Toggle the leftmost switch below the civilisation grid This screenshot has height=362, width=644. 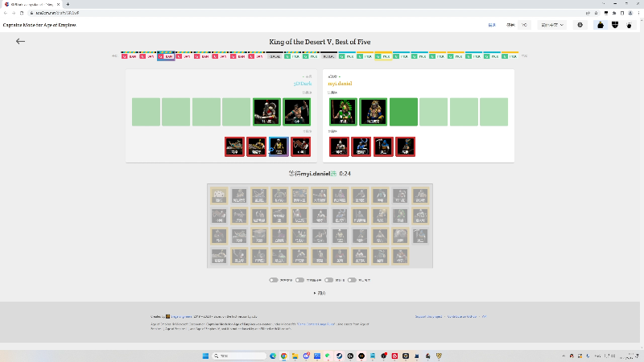coord(274,280)
